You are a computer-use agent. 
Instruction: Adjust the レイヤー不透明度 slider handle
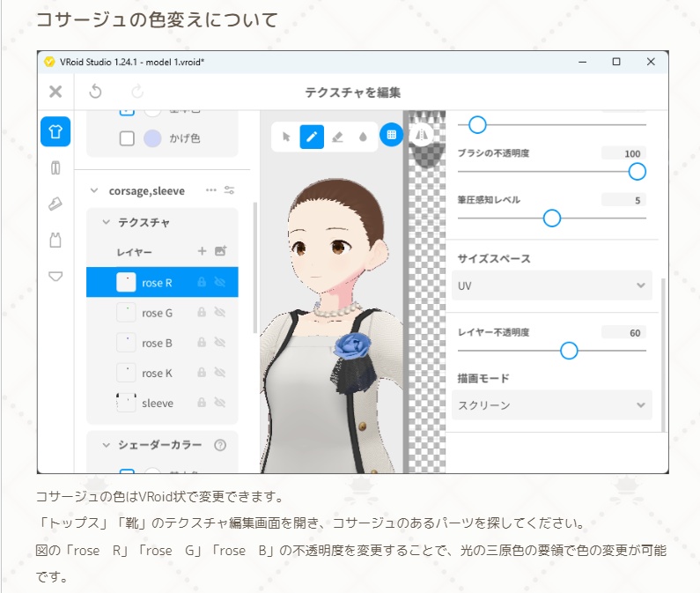pyautogui.click(x=569, y=351)
